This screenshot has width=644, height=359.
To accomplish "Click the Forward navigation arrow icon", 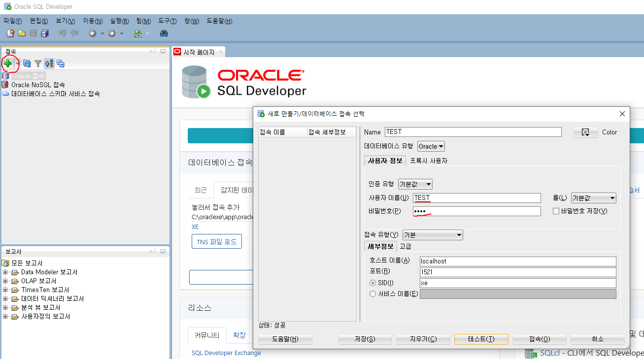I will point(112,33).
